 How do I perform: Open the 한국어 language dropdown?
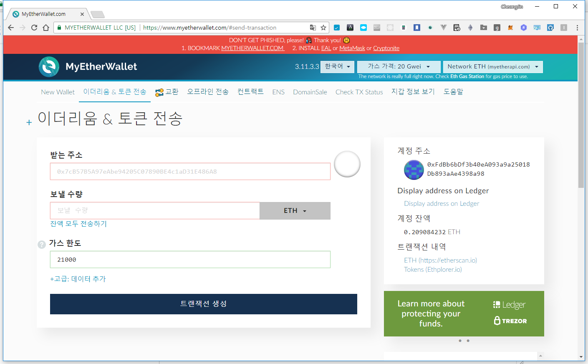(x=338, y=67)
